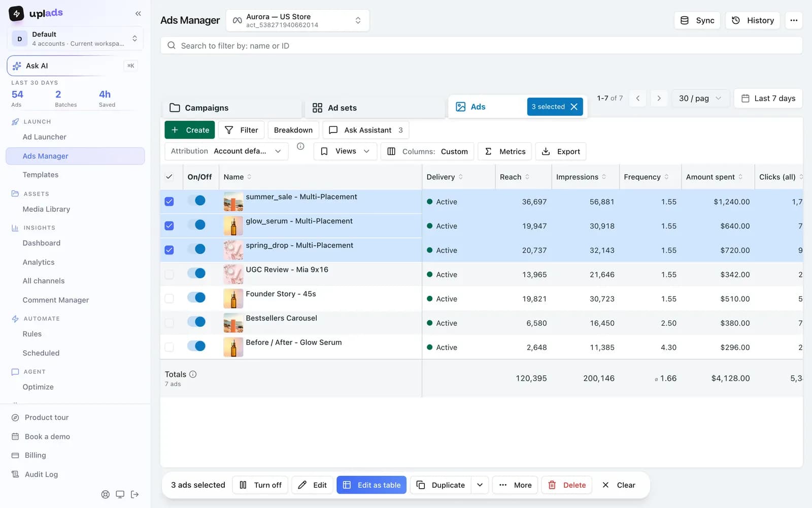Collapse the sidebar with double-chevron icon
The height and width of the screenshot is (508, 812).
[138, 14]
